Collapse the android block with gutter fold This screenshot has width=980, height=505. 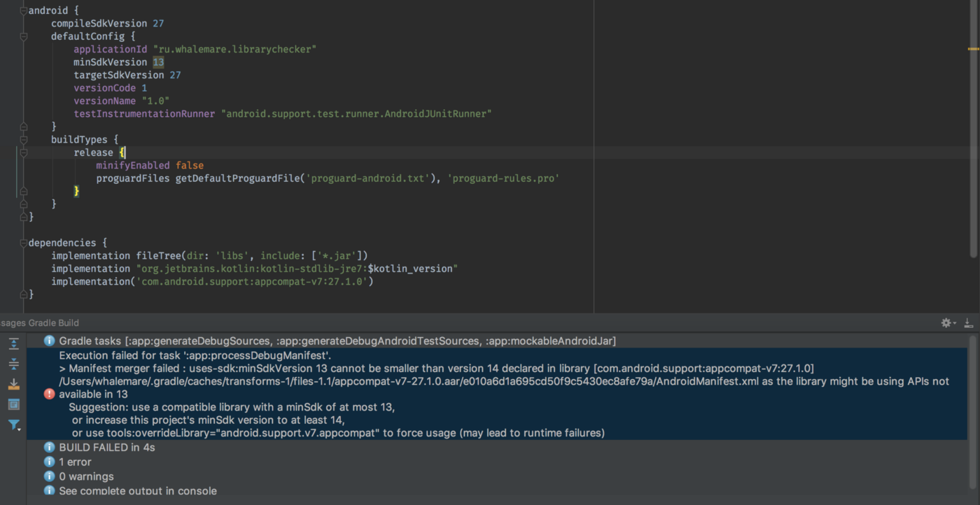coord(23,10)
